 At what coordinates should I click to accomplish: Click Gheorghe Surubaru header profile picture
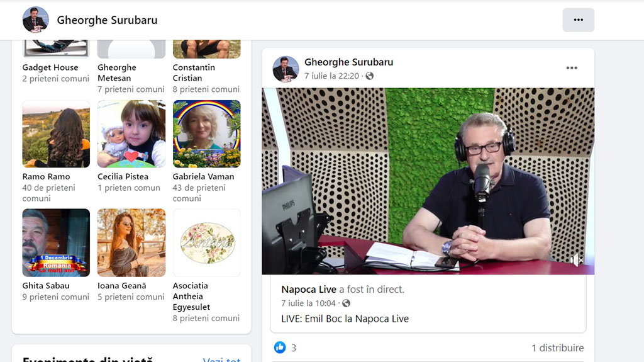pyautogui.click(x=35, y=20)
